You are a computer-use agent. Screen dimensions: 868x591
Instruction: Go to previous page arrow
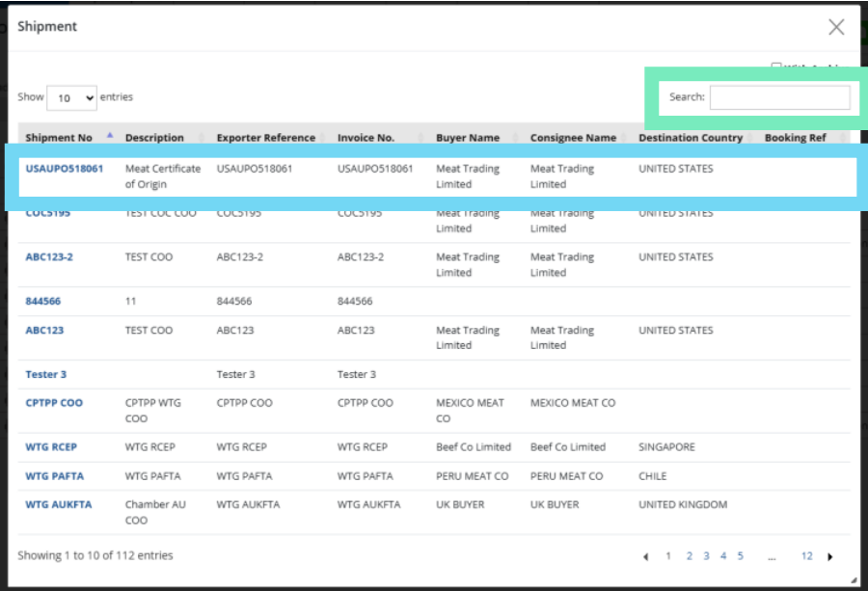tap(645, 556)
